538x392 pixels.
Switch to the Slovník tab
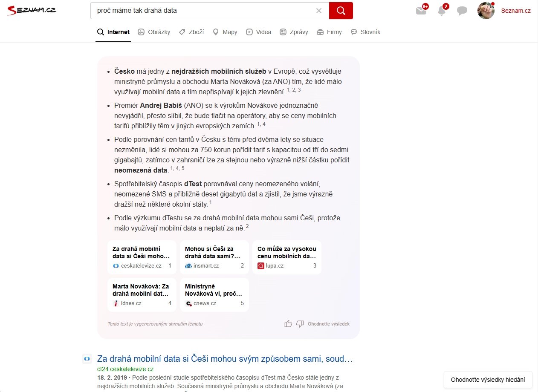point(365,32)
